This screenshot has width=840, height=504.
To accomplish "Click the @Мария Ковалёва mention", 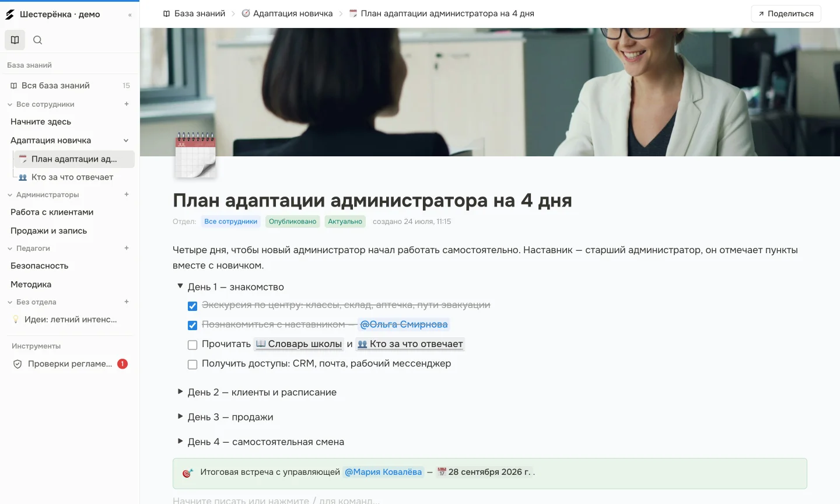I will 383,472.
